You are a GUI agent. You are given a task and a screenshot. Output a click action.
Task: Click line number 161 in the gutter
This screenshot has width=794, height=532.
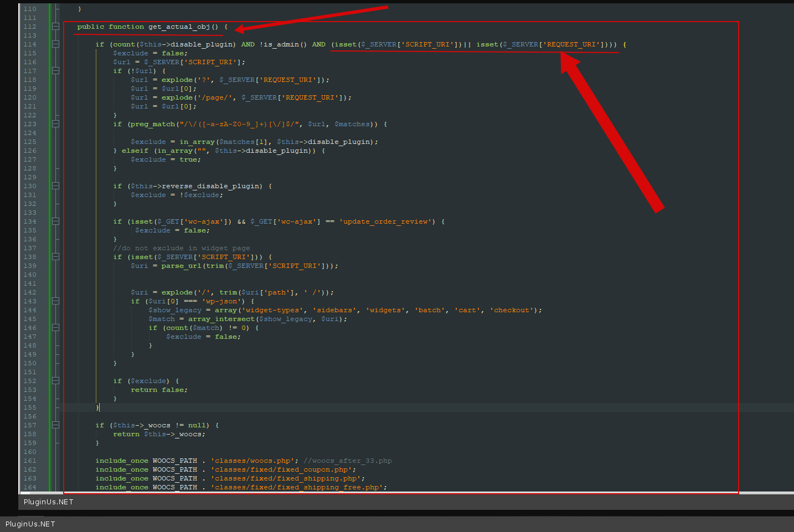point(30,461)
